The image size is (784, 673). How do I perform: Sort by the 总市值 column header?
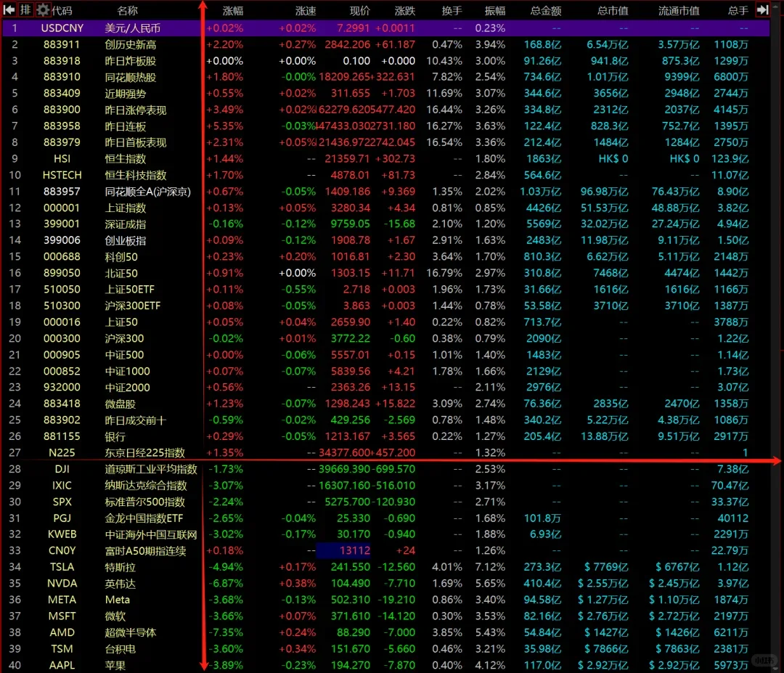[x=613, y=10]
